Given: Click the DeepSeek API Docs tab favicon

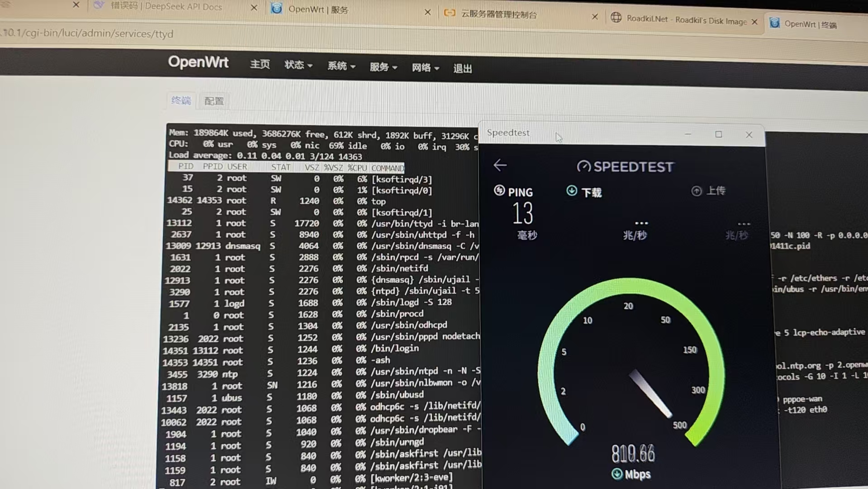Looking at the screenshot, I should pos(99,5).
